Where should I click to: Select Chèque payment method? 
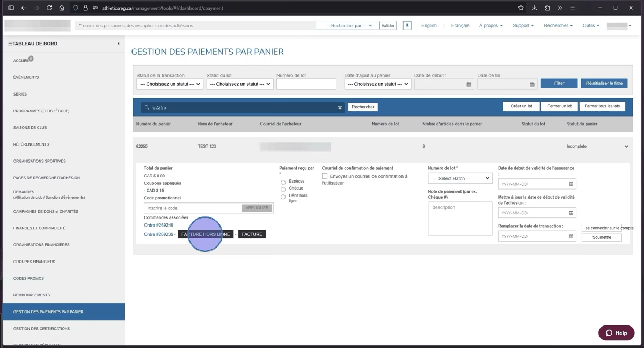tap(283, 189)
